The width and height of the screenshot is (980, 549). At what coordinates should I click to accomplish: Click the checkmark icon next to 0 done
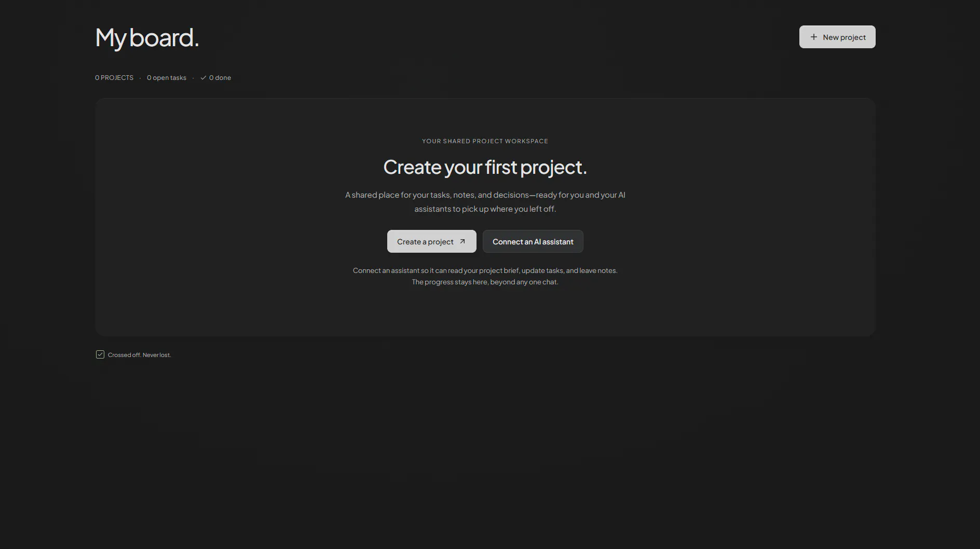(x=203, y=78)
